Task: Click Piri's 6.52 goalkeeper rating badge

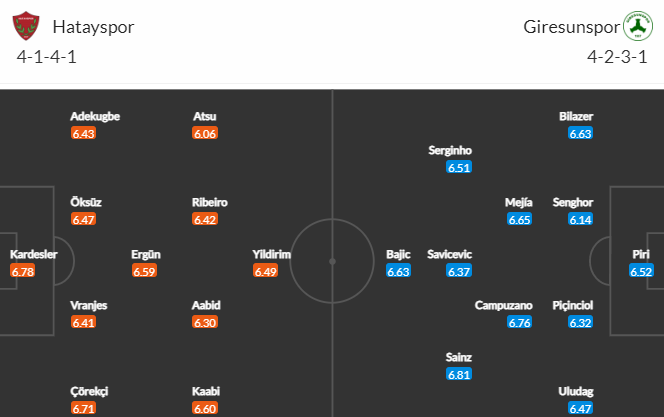Action: (641, 271)
